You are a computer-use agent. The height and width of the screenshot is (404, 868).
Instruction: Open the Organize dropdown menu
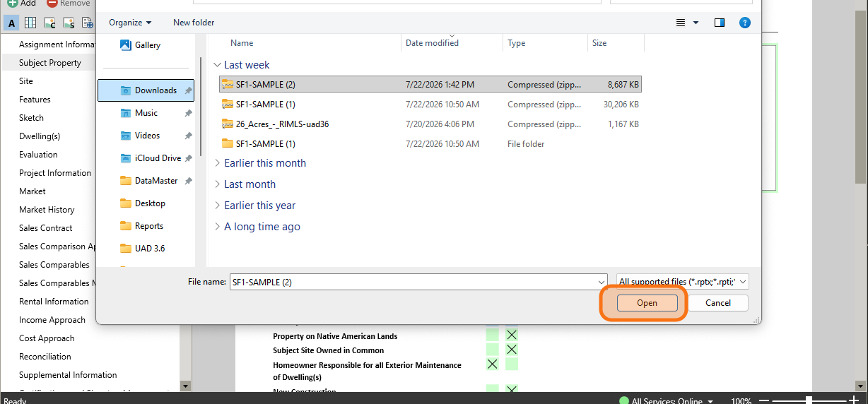point(130,23)
